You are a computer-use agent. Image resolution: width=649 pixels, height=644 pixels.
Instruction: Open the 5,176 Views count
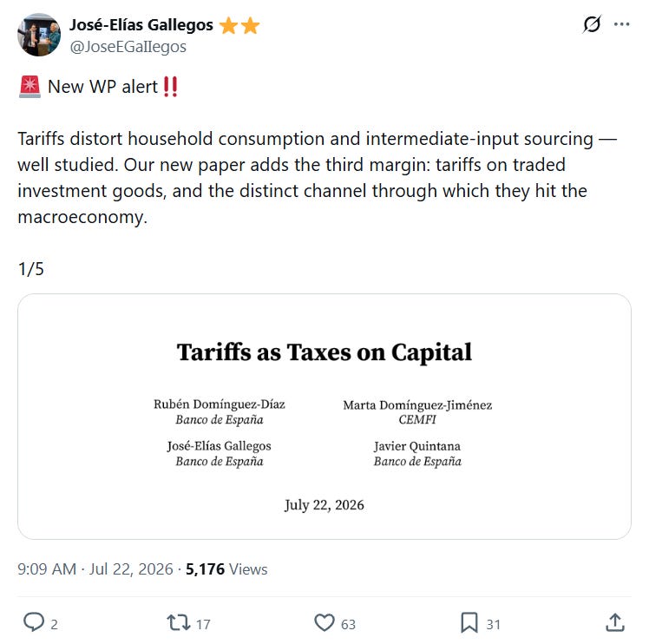tap(226, 569)
